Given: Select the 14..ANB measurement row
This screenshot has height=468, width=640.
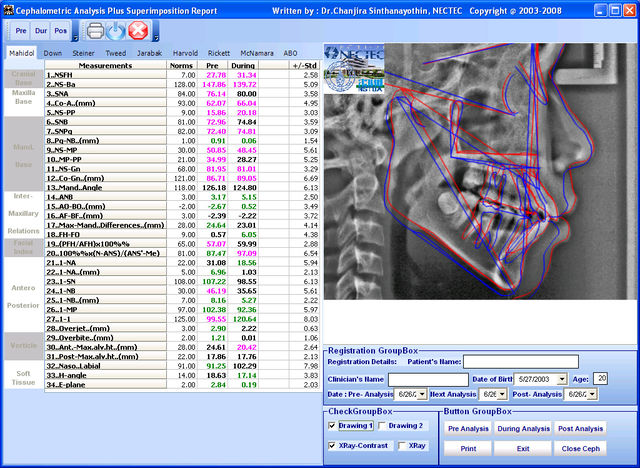Looking at the screenshot, I should coord(182,197).
